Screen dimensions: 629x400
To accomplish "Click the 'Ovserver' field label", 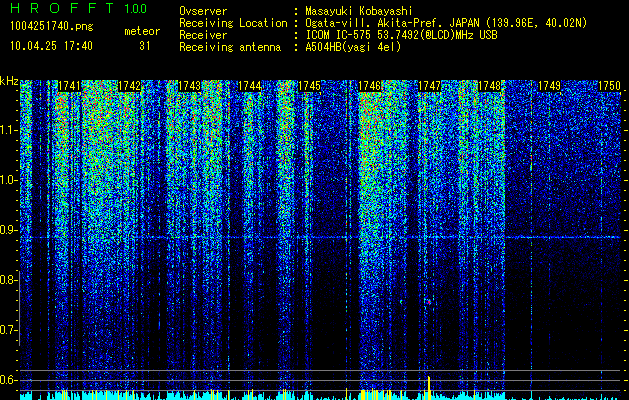I will point(203,11).
